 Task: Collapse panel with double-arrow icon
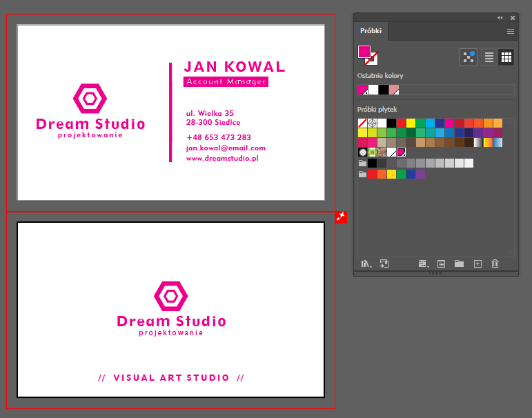[500, 17]
